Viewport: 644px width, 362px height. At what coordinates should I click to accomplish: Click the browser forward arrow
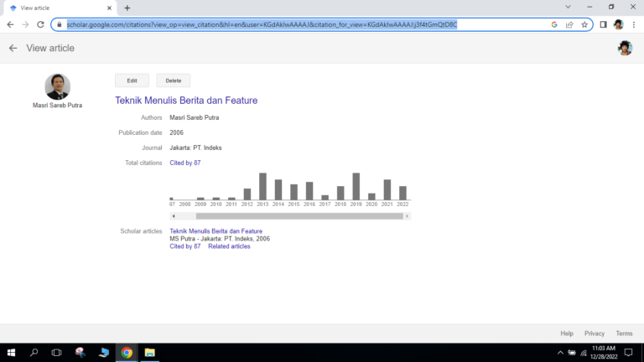click(x=25, y=24)
